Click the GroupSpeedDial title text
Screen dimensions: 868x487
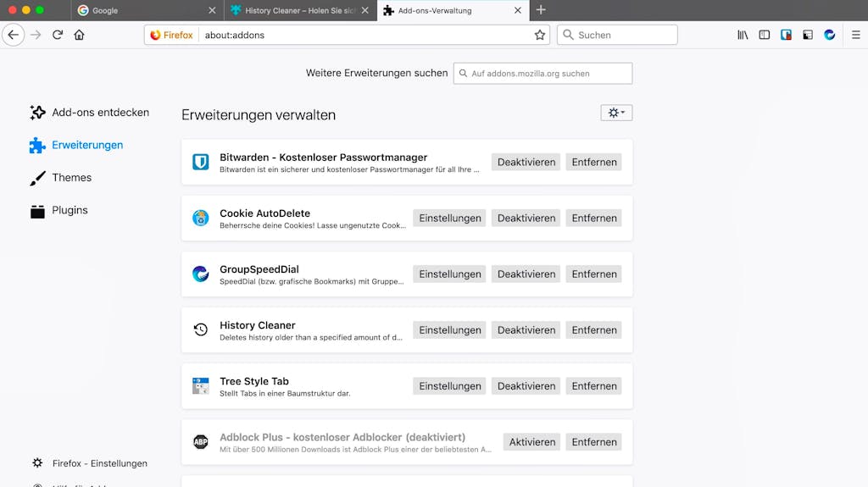pos(259,269)
